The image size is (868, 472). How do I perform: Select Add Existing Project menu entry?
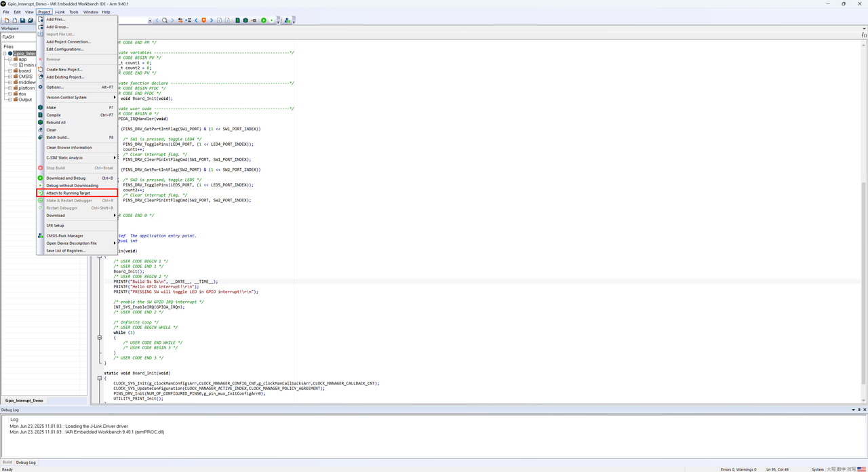(x=77, y=77)
